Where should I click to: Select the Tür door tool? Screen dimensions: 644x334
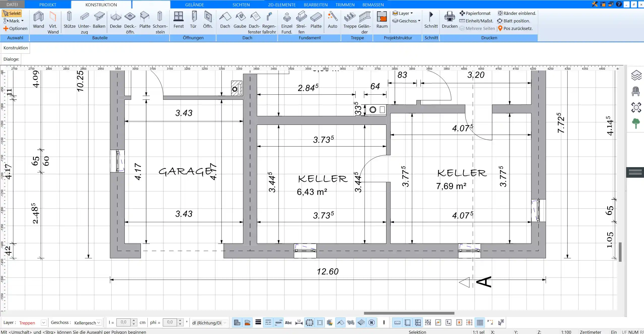click(193, 20)
